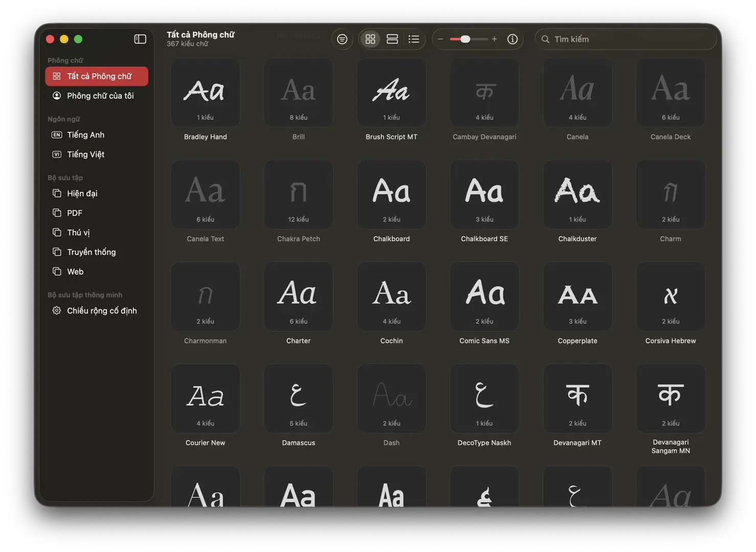
Task: Open Phông chữ của tôi
Action: (x=97, y=96)
